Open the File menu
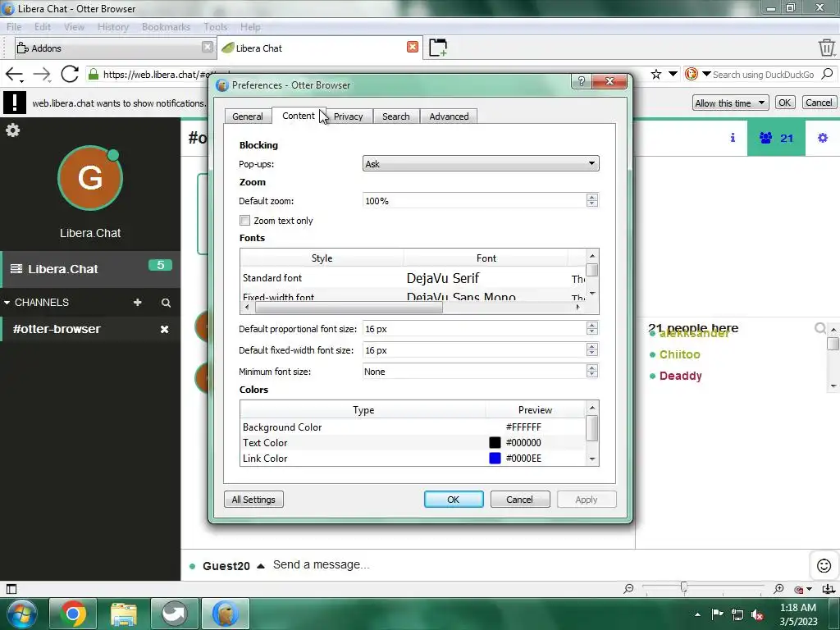This screenshot has width=840, height=630. click(x=14, y=27)
